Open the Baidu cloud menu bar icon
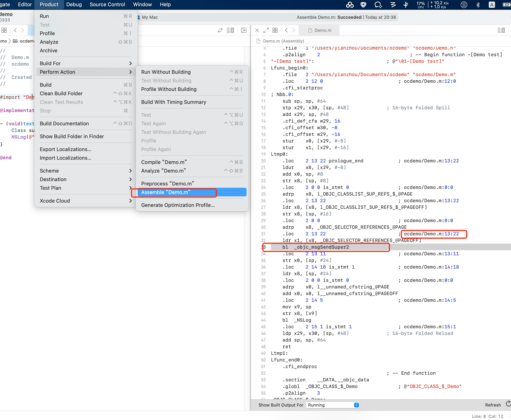The image size is (511, 420). point(350,5)
